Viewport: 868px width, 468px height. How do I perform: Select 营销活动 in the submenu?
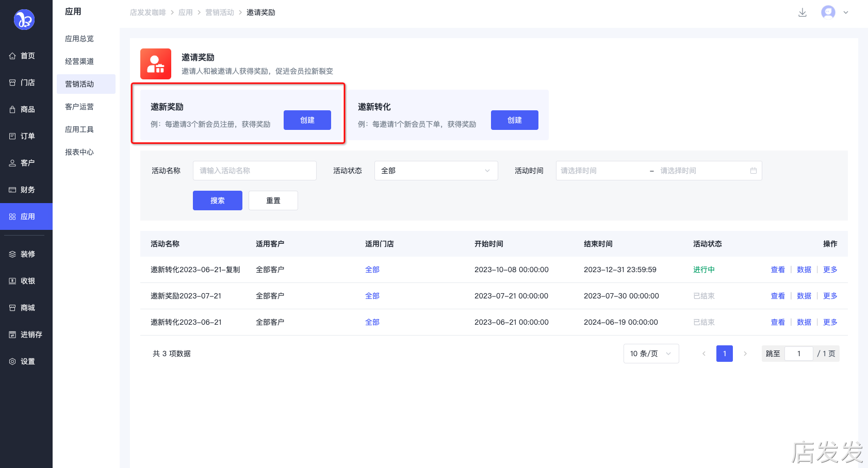[x=86, y=84]
